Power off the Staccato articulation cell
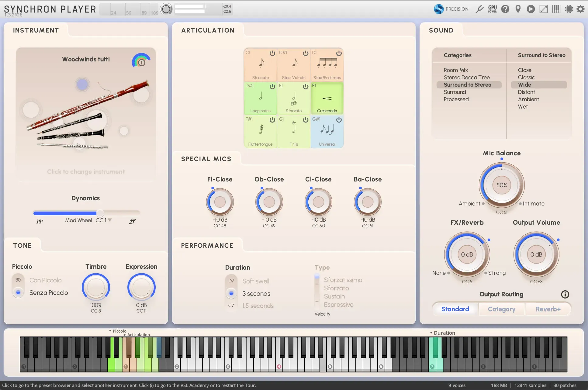This screenshot has height=390, width=588. point(273,53)
